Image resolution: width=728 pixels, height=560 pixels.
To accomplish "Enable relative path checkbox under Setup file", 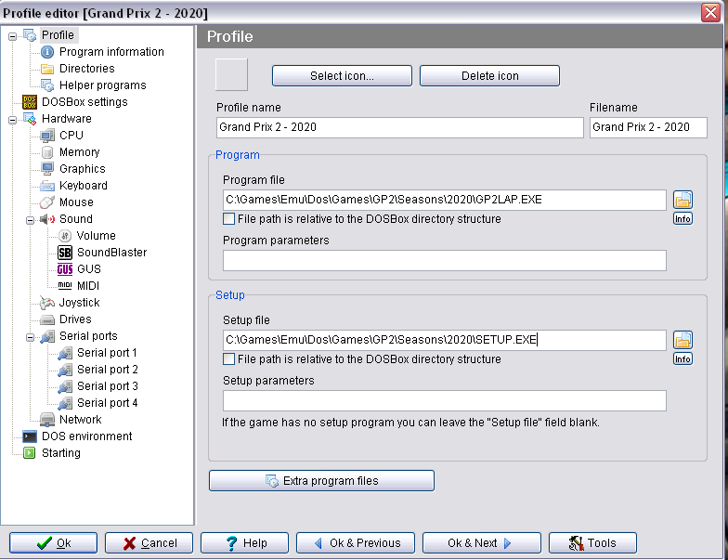I will coord(229,359).
